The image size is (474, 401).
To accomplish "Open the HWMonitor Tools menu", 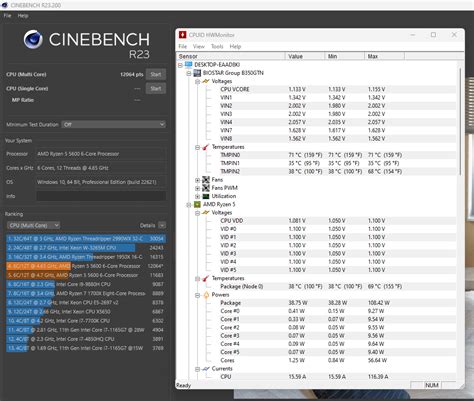I will tap(217, 46).
